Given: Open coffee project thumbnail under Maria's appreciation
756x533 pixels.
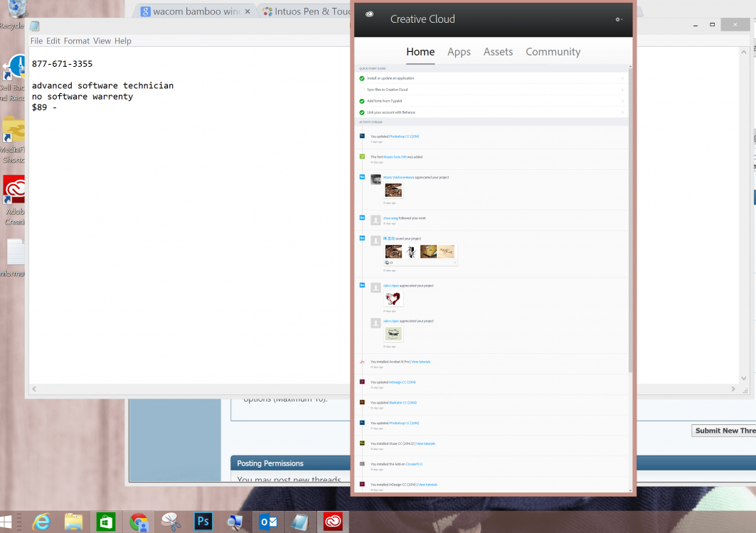Looking at the screenshot, I should pos(393,190).
